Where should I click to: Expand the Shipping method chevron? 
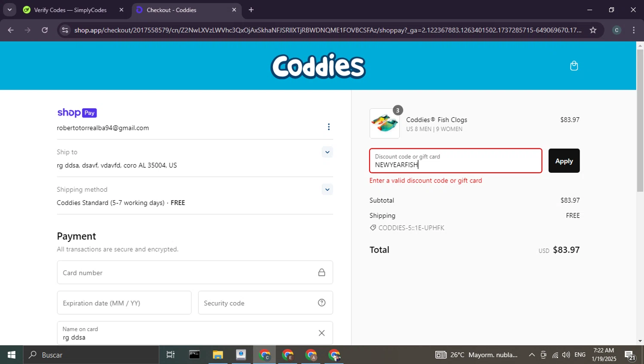(327, 190)
